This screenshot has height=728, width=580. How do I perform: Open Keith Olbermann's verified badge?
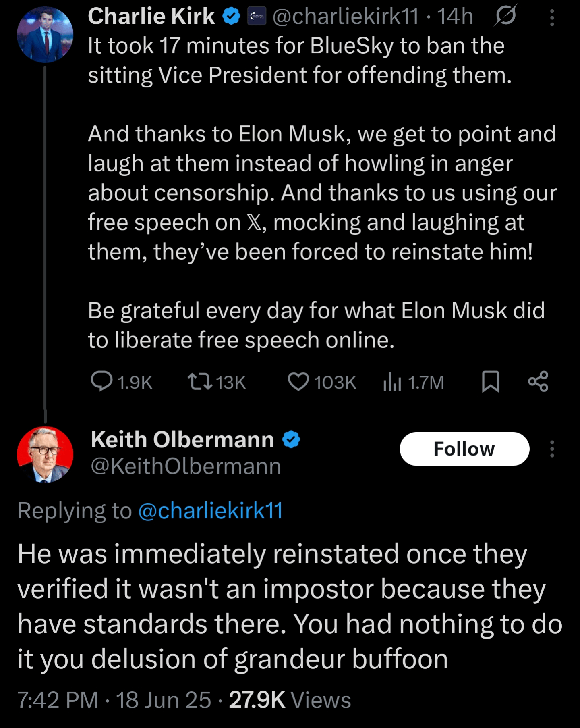(291, 439)
